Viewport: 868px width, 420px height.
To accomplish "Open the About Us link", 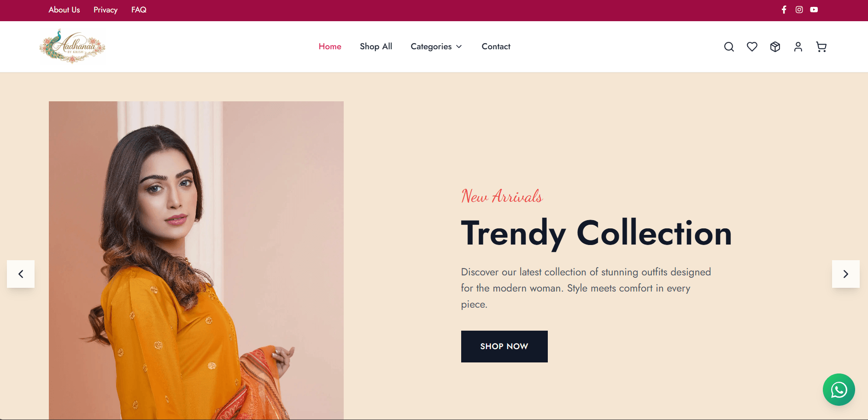I will (65, 10).
